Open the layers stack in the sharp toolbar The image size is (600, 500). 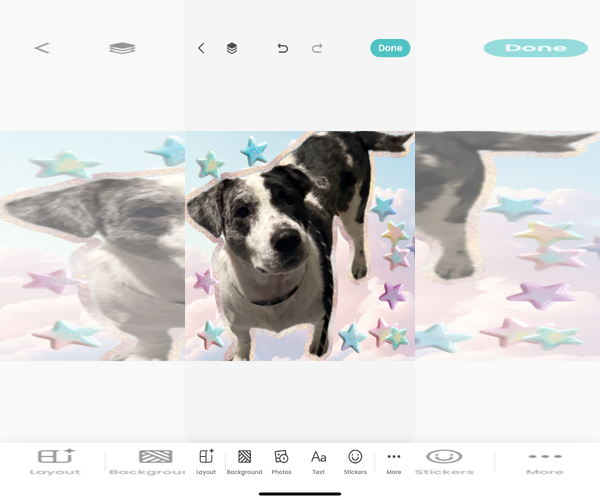(x=232, y=48)
